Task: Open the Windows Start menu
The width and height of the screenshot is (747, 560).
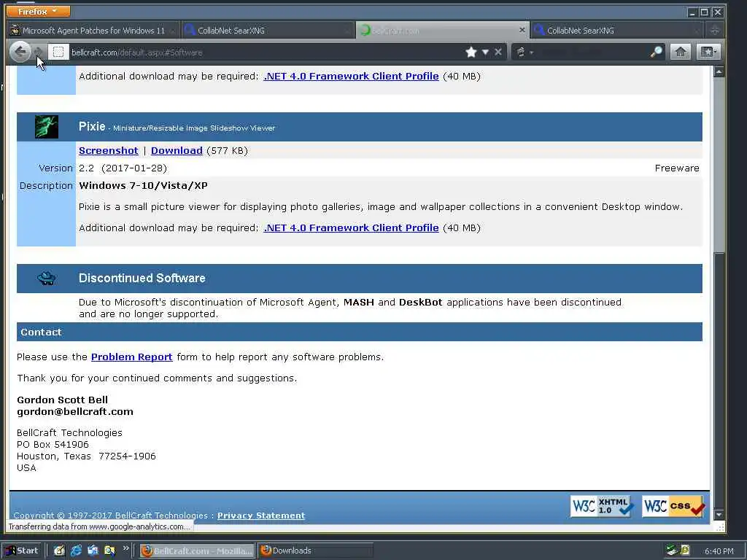Action: 22,551
